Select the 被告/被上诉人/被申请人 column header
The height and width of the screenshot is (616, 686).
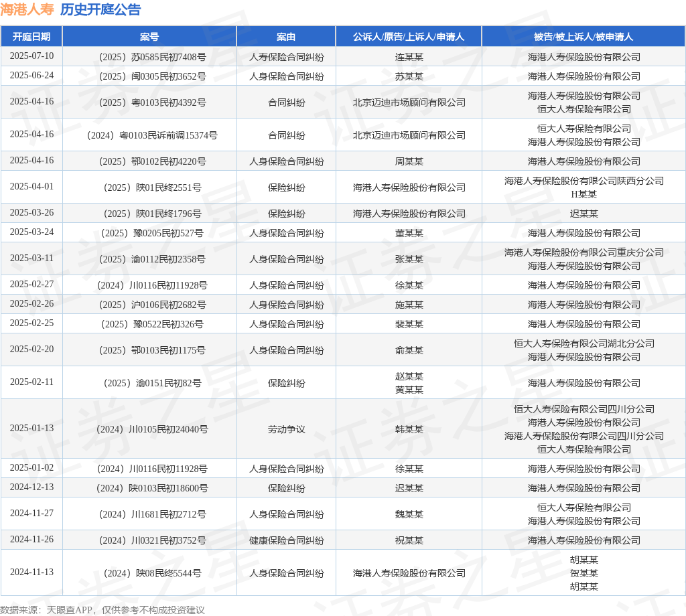(x=584, y=37)
